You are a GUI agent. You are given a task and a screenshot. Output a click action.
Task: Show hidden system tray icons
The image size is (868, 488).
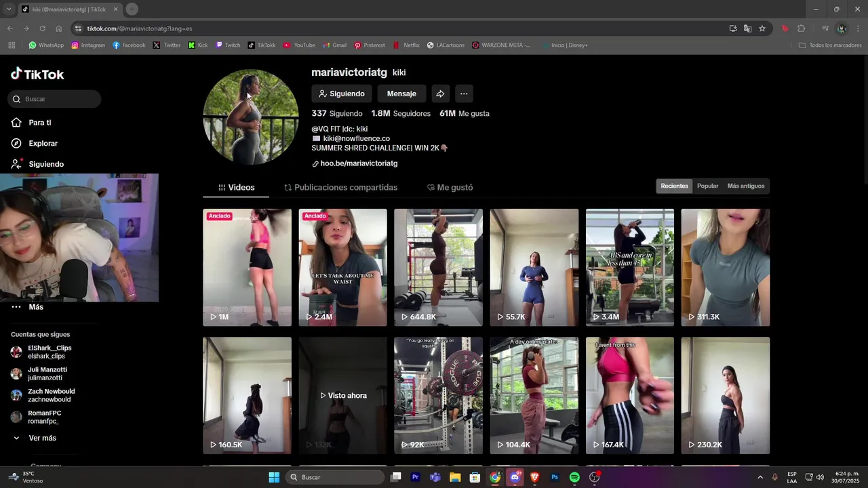tap(759, 477)
